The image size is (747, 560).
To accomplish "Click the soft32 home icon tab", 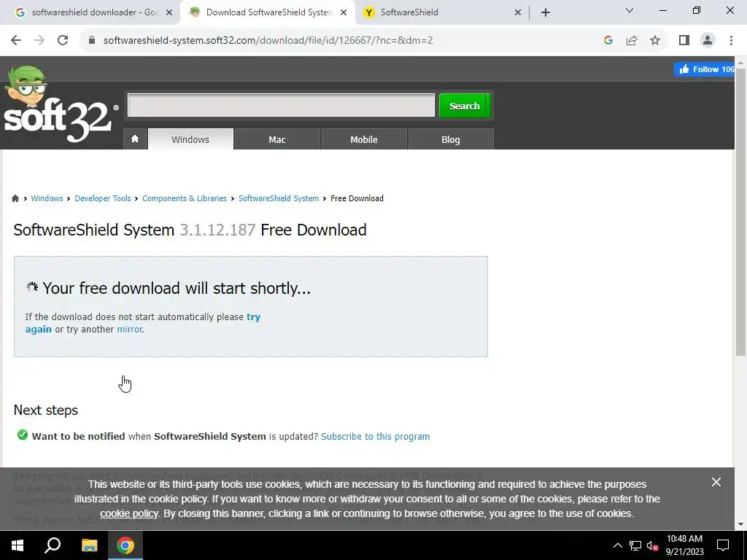I will click(x=135, y=139).
